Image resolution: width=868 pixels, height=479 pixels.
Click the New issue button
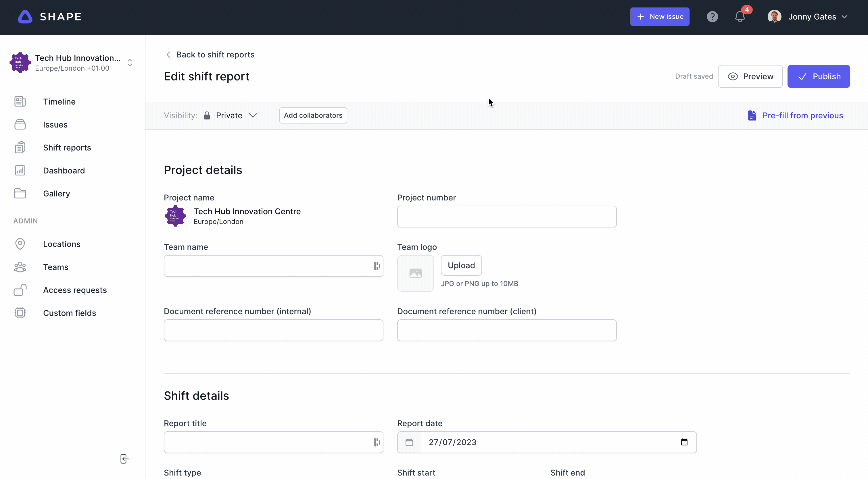click(659, 16)
